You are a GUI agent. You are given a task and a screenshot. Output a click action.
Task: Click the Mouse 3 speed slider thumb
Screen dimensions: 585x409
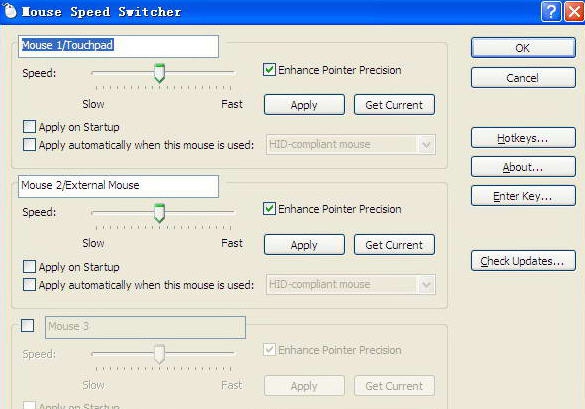click(x=159, y=354)
